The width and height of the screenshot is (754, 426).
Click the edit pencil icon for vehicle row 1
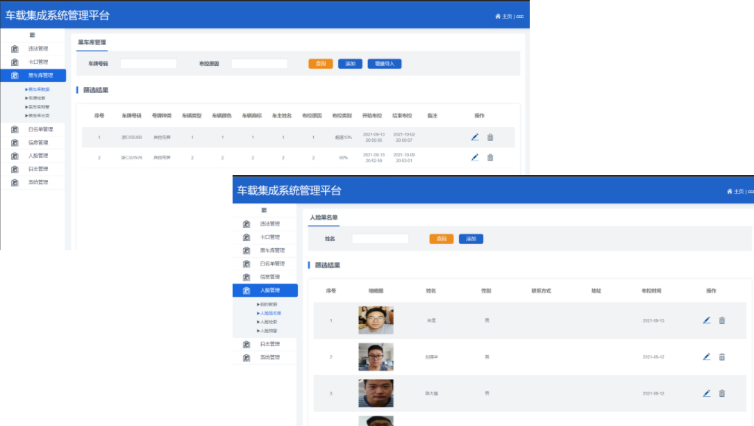tap(475, 137)
